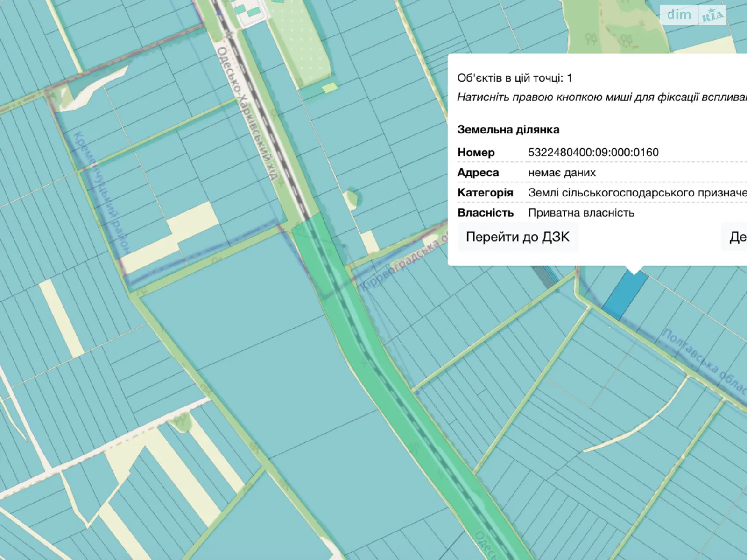
Task: Click the turquoise building blocks at top
Action: pos(247,10)
